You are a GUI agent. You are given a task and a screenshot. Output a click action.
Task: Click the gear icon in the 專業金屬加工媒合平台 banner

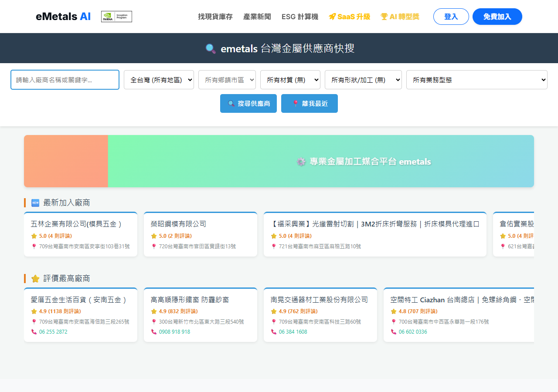click(301, 162)
